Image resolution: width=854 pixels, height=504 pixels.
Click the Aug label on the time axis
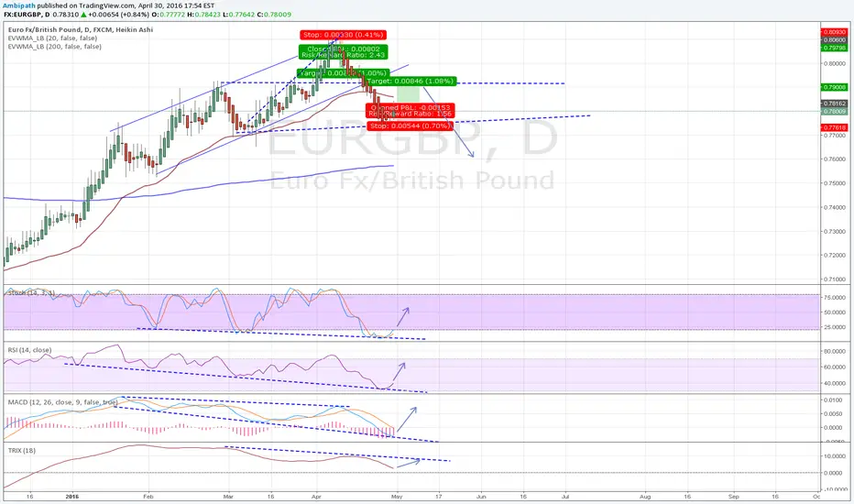tap(645, 497)
